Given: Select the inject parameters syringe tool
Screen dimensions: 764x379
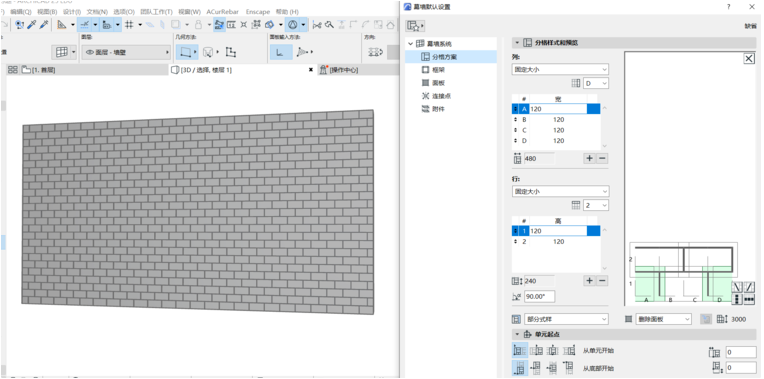Looking at the screenshot, I should click(x=44, y=24).
